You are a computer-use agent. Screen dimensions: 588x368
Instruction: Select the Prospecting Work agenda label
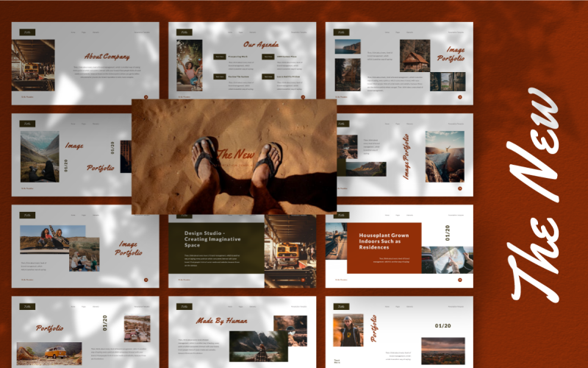[x=237, y=57]
